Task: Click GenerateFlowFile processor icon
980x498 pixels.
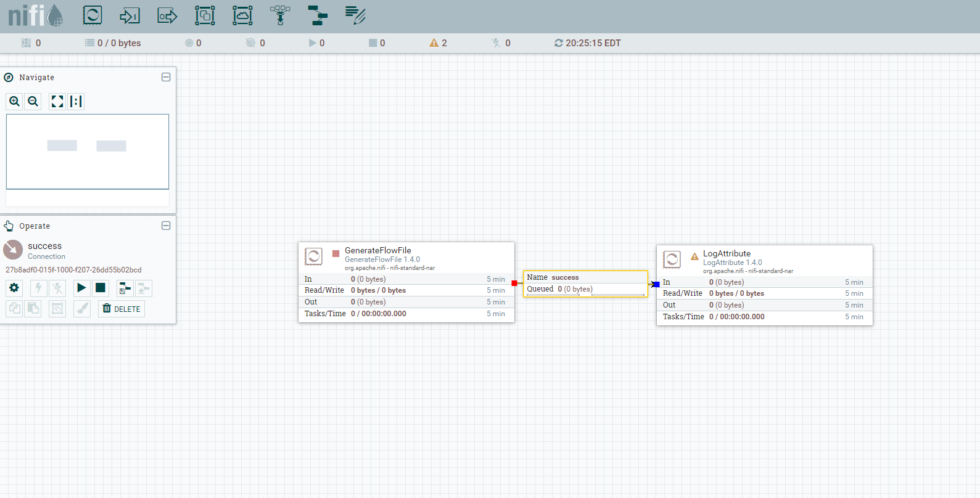Action: point(313,256)
